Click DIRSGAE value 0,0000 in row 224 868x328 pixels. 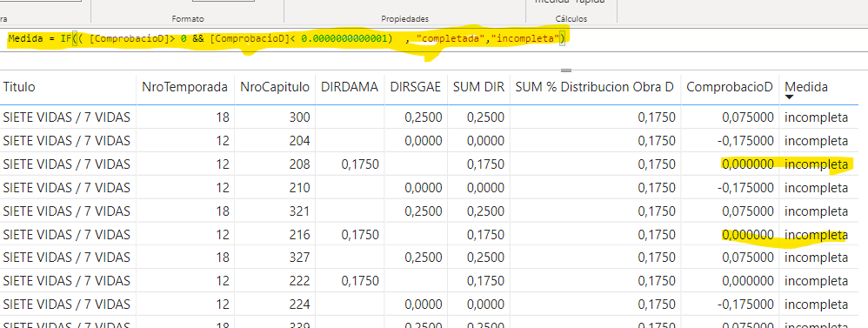tap(423, 305)
